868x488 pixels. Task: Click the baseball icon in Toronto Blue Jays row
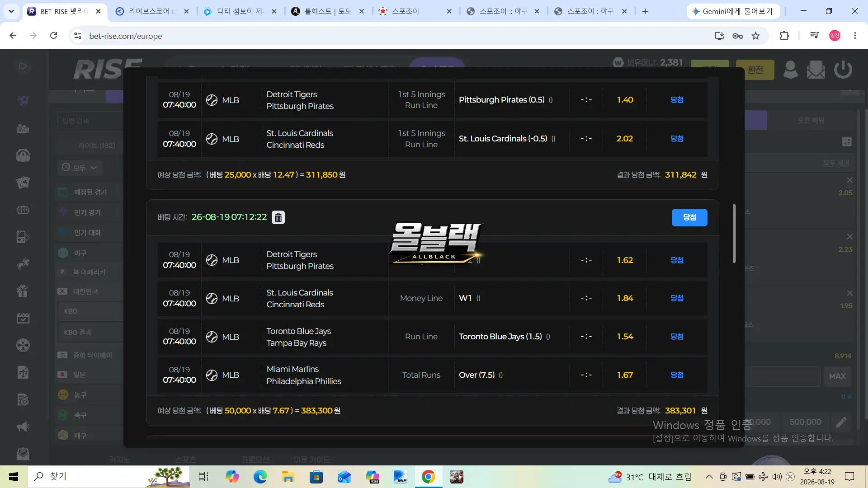(x=212, y=337)
